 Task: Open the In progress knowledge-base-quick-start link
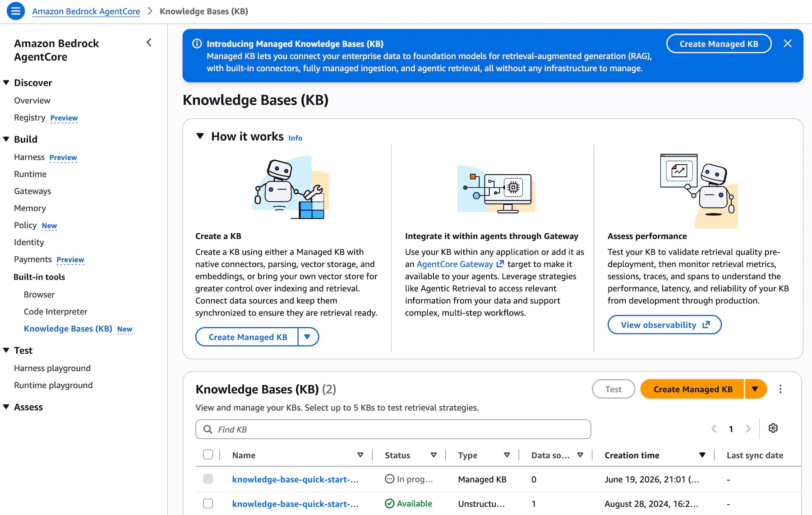(295, 479)
